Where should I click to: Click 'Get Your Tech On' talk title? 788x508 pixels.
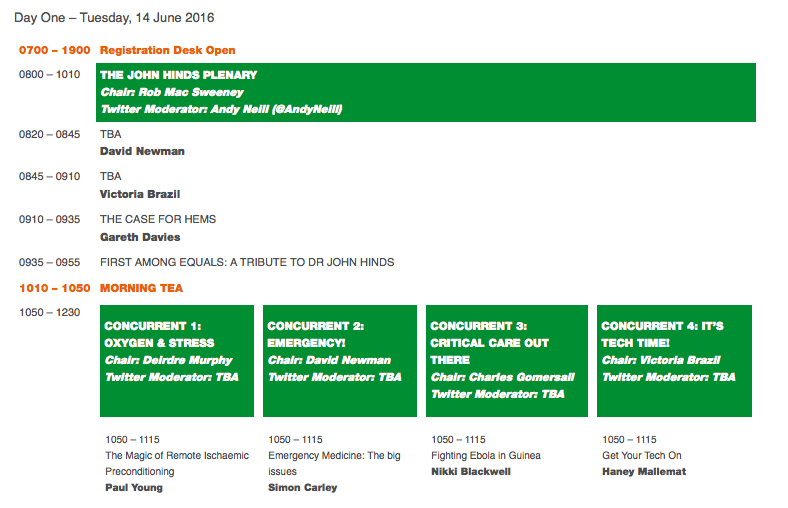642,455
